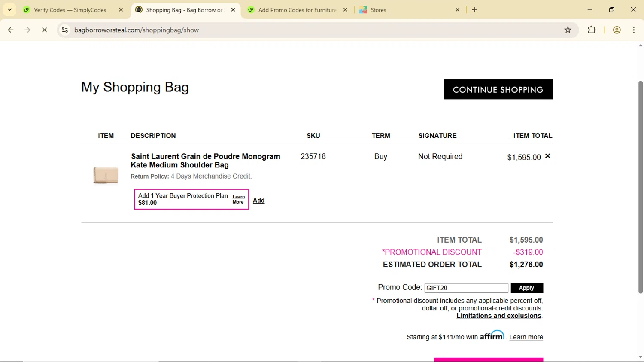Restore down the browser window
Image resolution: width=644 pixels, height=362 pixels.
[611, 9]
